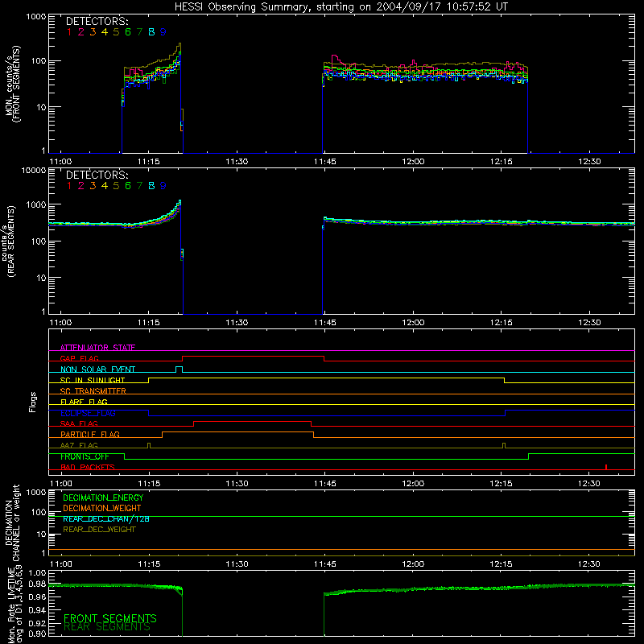Screen dimensions: 644x644
Task: Select the BAD_PACKETS flag label
Action: pyautogui.click(x=88, y=467)
